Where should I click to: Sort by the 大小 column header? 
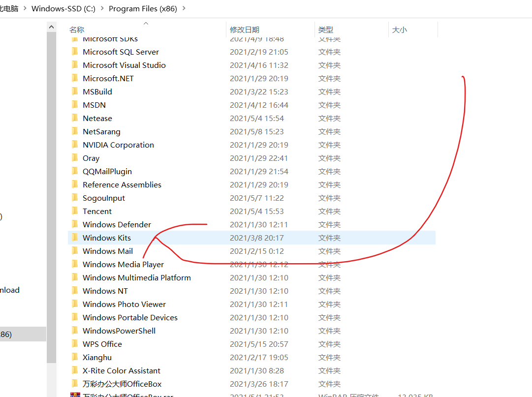(399, 30)
